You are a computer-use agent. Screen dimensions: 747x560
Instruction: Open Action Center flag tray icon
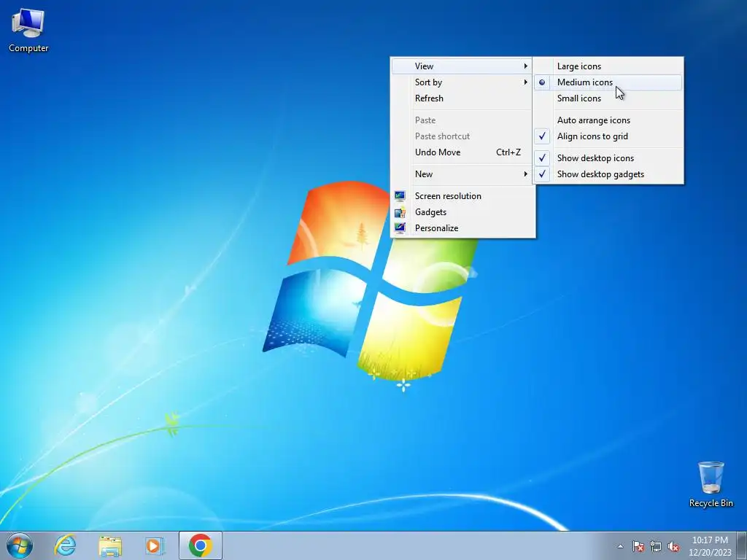[638, 546]
